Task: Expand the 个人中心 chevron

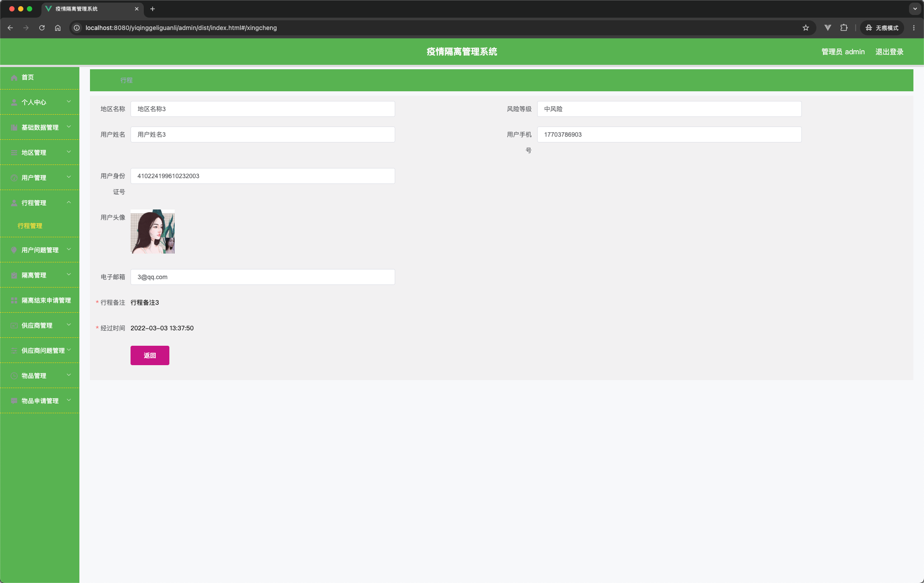Action: [x=69, y=102]
